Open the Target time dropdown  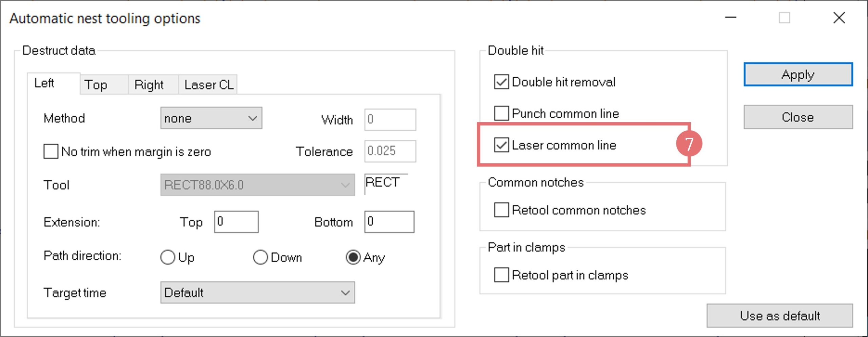pos(257,293)
